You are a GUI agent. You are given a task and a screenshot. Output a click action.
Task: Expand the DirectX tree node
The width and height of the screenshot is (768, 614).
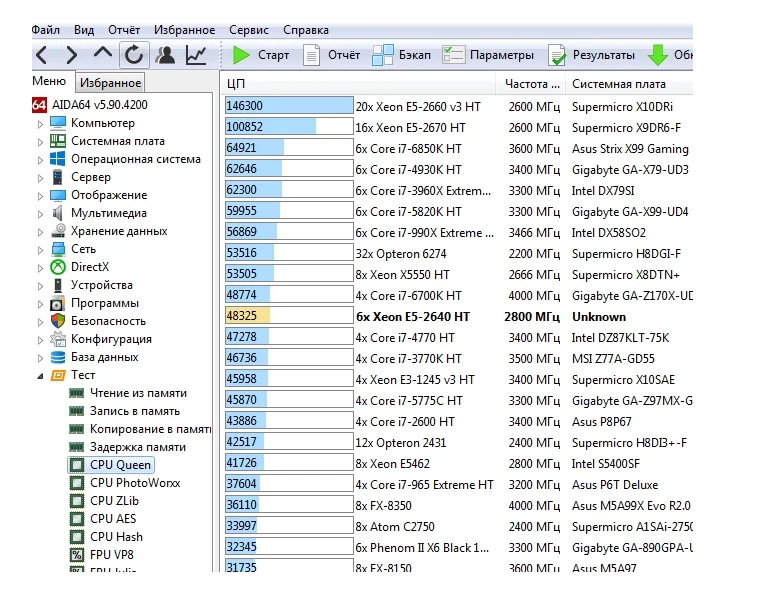point(40,268)
